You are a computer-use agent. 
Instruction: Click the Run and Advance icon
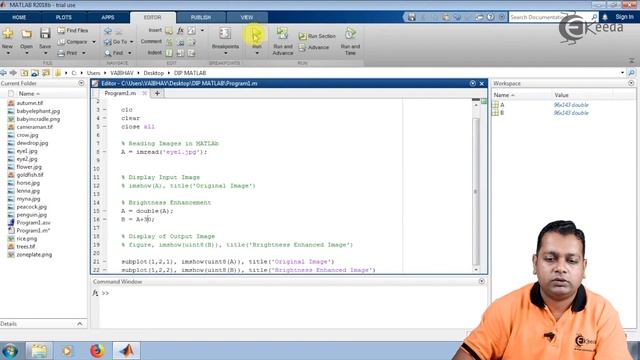282,34
